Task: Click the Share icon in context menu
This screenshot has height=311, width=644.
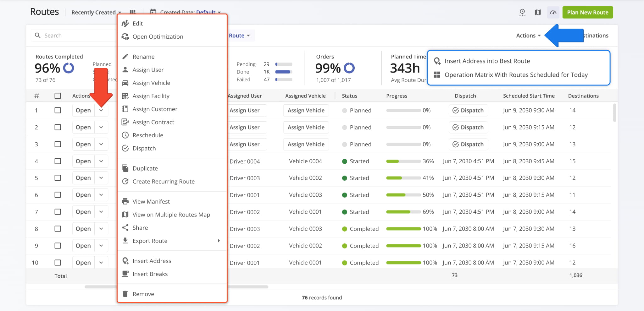Action: pyautogui.click(x=125, y=228)
